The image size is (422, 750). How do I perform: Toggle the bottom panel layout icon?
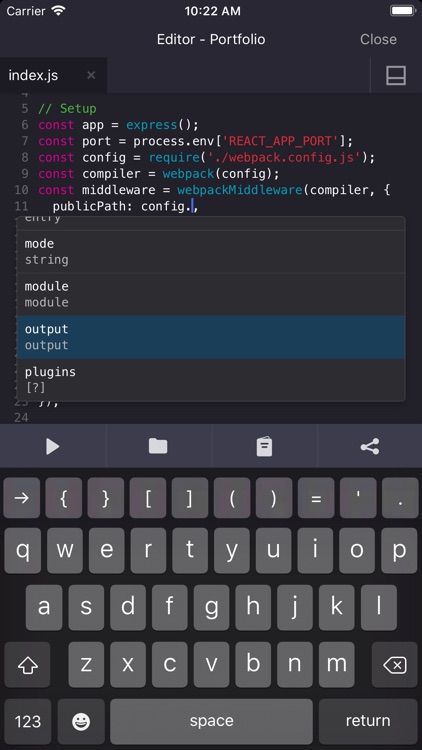396,76
